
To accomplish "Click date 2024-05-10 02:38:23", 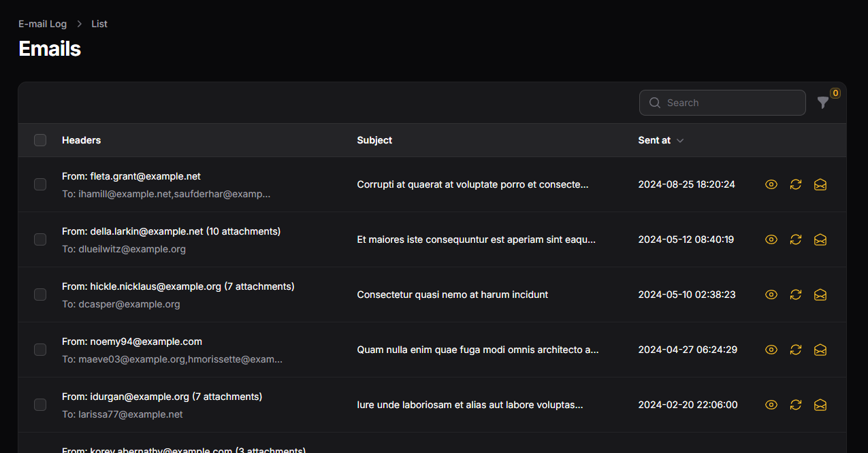I will pyautogui.click(x=687, y=295).
